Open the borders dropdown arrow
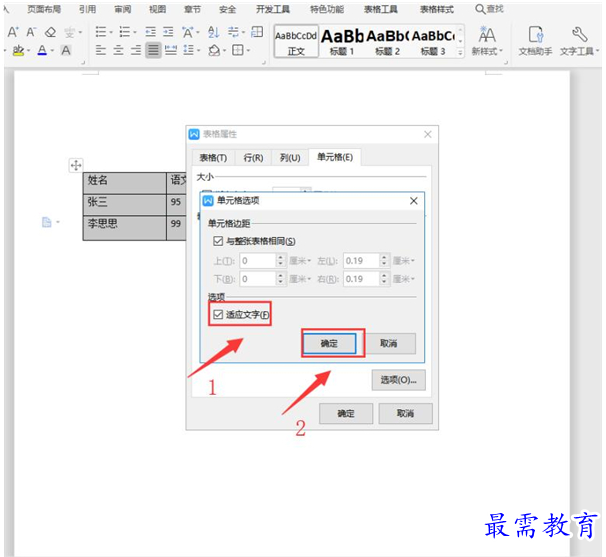 coord(248,51)
